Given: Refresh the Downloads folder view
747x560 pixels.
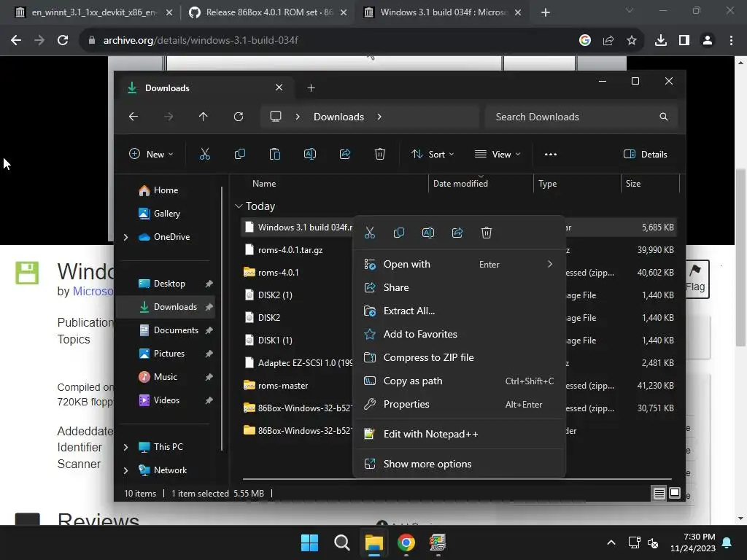Looking at the screenshot, I should [x=239, y=117].
